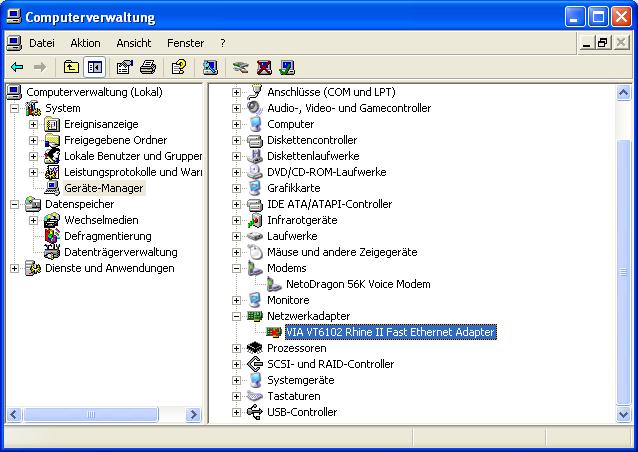Image resolution: width=638 pixels, height=452 pixels.
Task: Click the Disable device toolbar icon
Action: (240, 67)
